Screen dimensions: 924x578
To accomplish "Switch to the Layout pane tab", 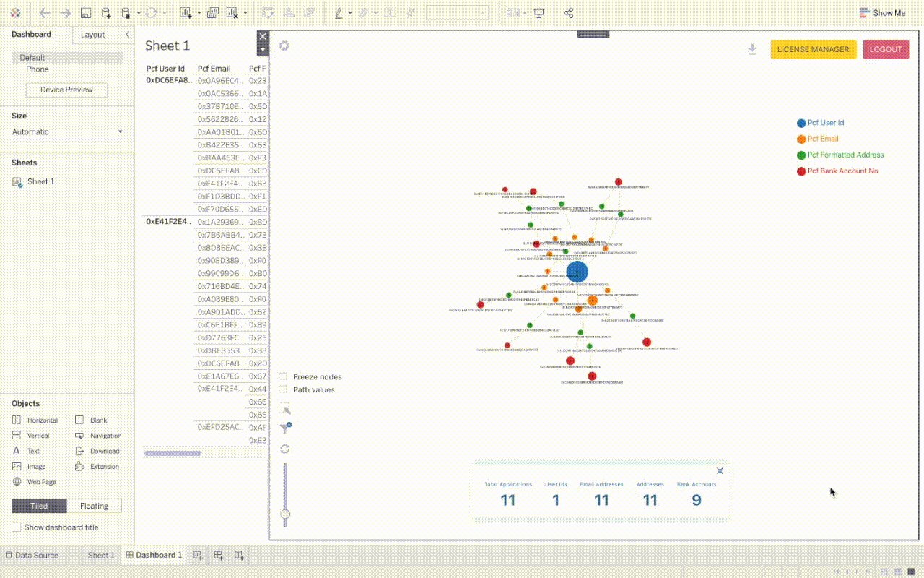I will 92,34.
